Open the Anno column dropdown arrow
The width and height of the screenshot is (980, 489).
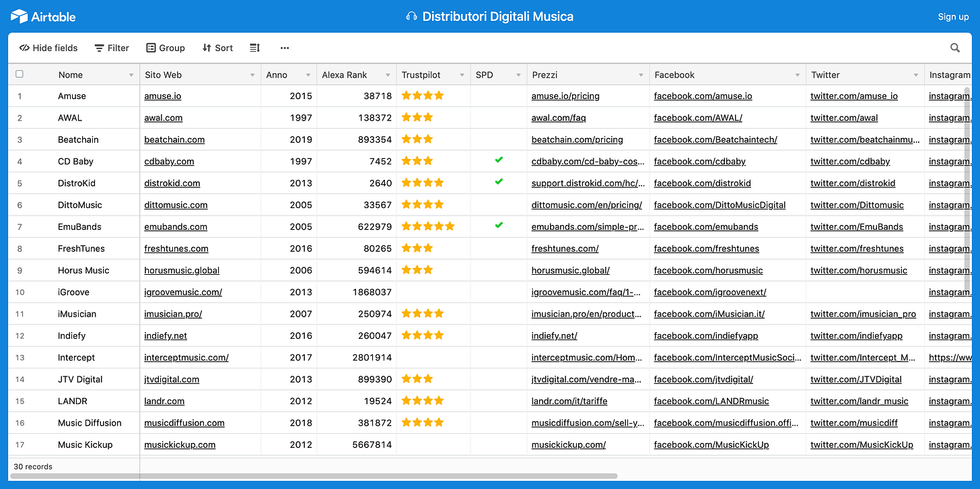point(308,75)
